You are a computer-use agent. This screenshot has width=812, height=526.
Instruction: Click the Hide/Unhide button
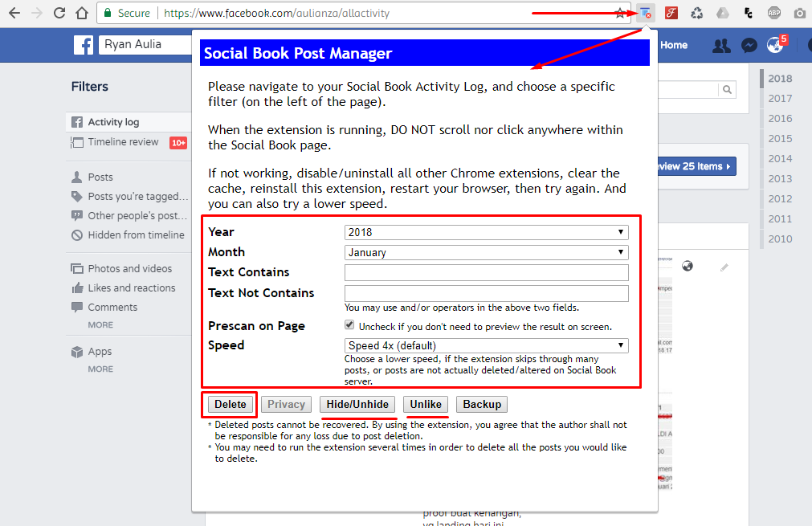[357, 404]
